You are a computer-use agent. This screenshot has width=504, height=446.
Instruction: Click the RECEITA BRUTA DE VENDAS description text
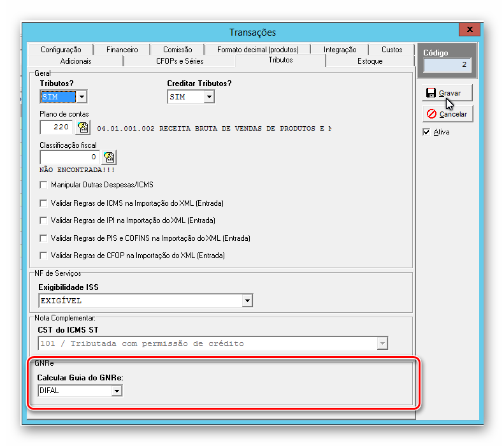[213, 129]
